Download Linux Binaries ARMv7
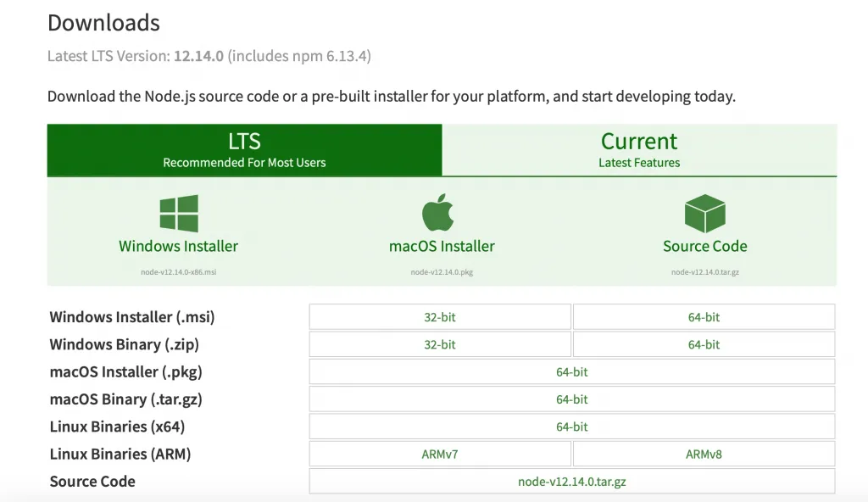Viewport: 868px width, 502px height. (x=440, y=454)
